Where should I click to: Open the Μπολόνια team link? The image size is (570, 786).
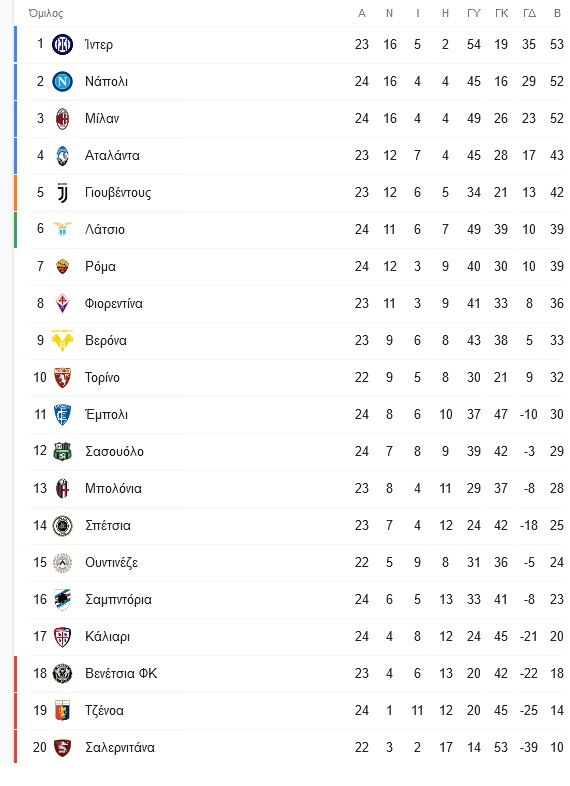[113, 489]
